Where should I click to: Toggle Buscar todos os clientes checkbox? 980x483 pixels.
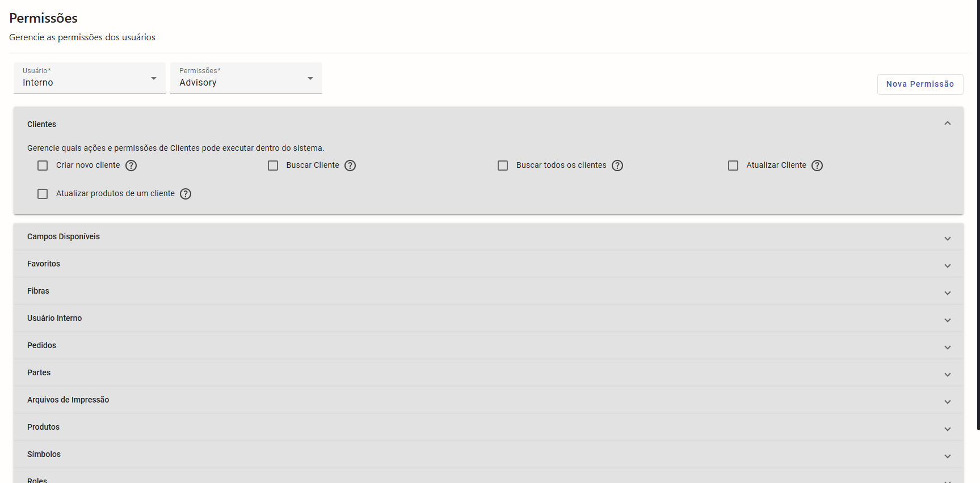click(503, 166)
